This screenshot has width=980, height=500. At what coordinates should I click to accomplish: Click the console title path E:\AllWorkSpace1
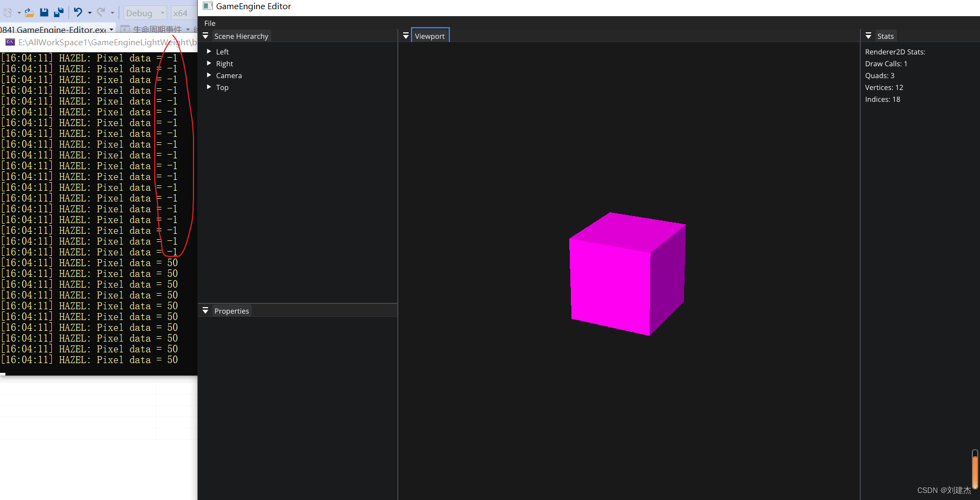[x=107, y=42]
